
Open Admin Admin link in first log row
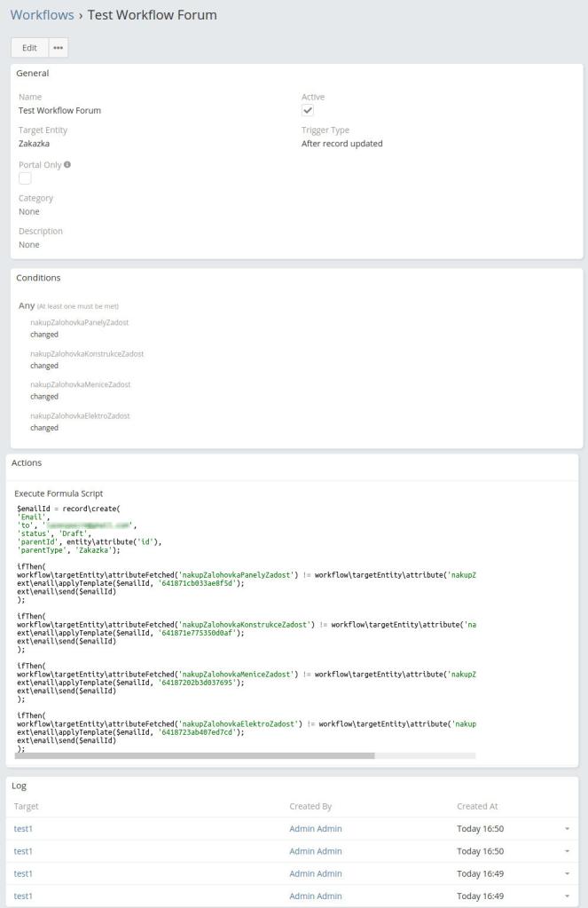pos(316,829)
